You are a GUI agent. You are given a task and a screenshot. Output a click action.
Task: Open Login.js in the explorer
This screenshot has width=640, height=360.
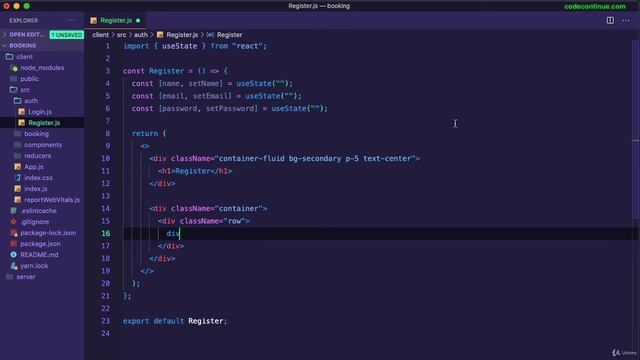pos(40,112)
